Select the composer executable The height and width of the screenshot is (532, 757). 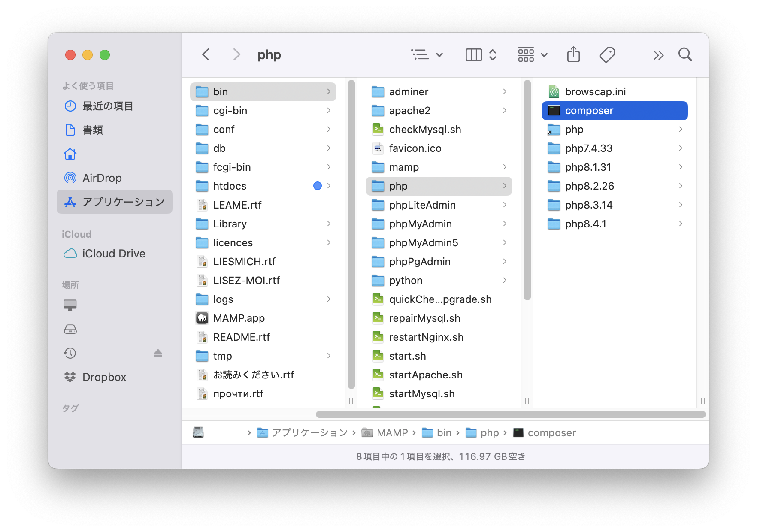tap(615, 110)
